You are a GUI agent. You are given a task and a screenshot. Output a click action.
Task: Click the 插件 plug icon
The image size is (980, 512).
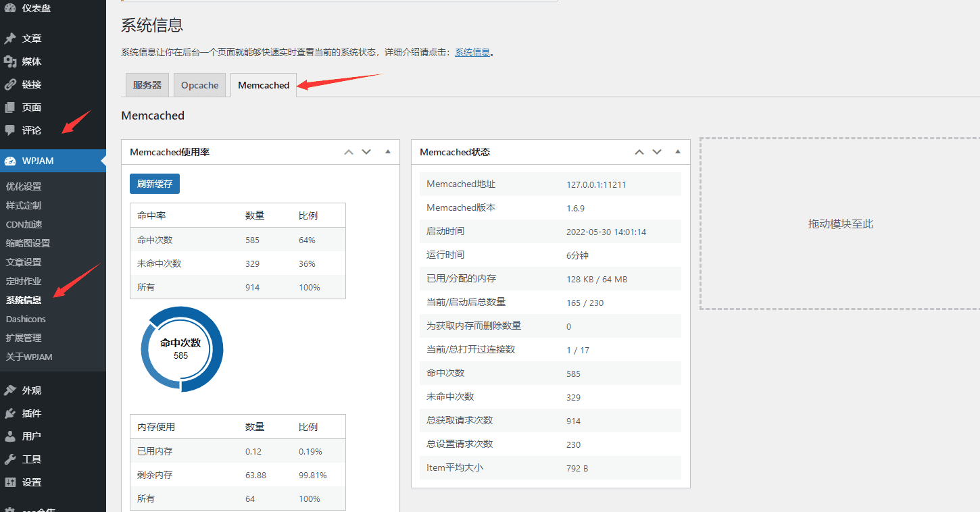[x=10, y=413]
